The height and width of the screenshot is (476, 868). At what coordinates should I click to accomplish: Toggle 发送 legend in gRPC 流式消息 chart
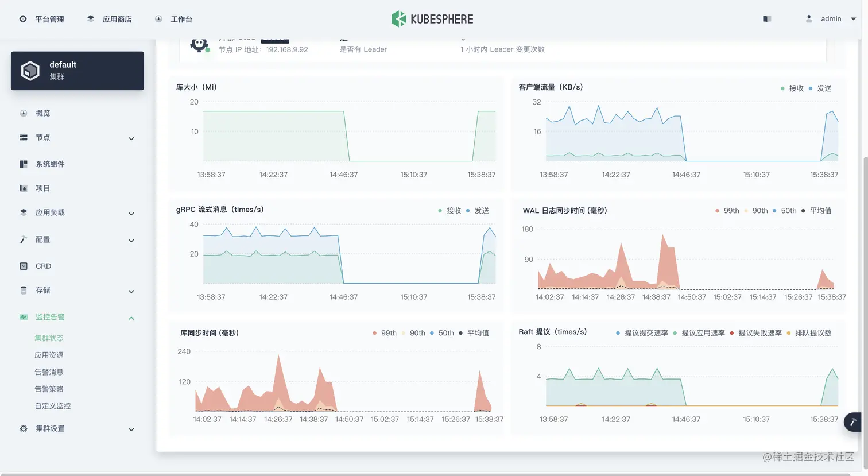click(478, 211)
